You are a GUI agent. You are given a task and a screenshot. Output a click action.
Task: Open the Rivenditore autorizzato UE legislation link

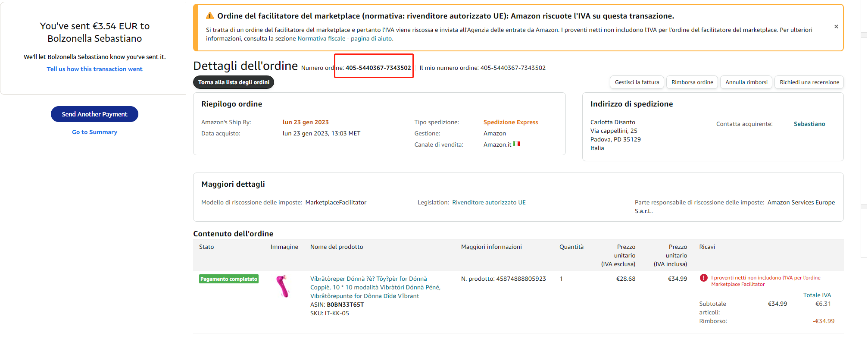tap(489, 202)
